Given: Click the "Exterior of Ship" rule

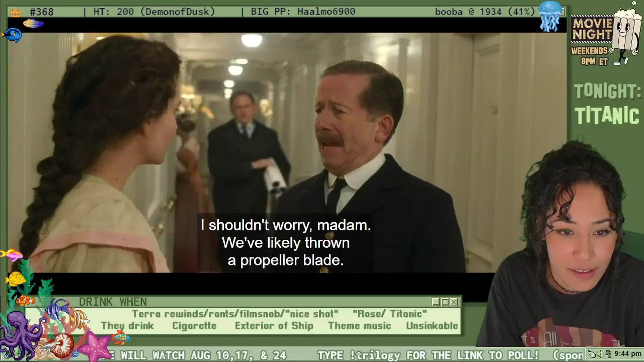Looking at the screenshot, I should coord(274,326).
